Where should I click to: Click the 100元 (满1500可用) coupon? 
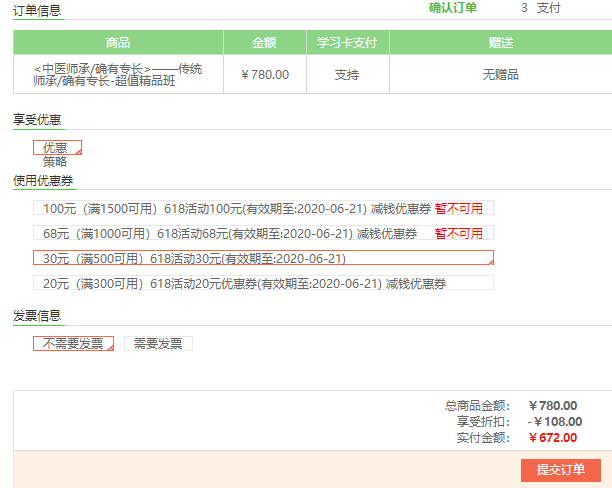click(237, 208)
